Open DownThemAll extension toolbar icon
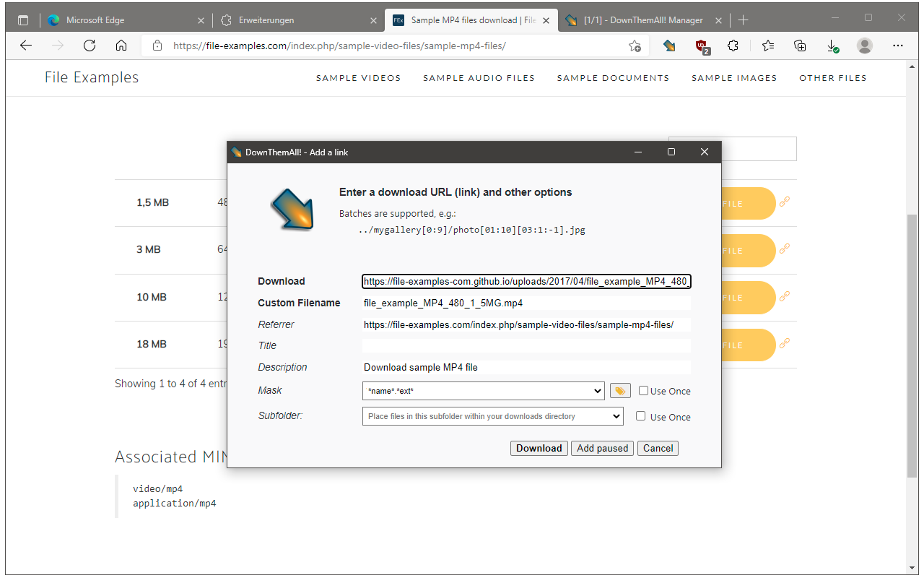Viewport: 924px width, 578px height. [x=670, y=46]
